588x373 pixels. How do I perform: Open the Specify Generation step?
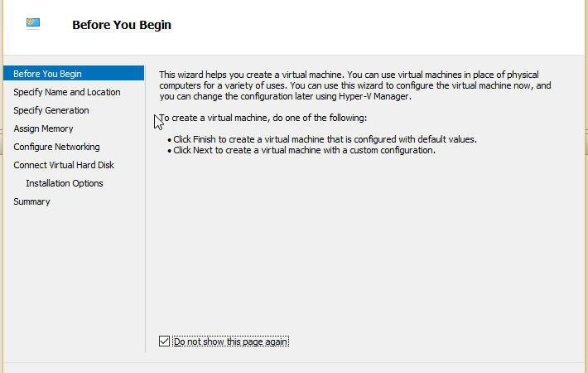point(51,110)
